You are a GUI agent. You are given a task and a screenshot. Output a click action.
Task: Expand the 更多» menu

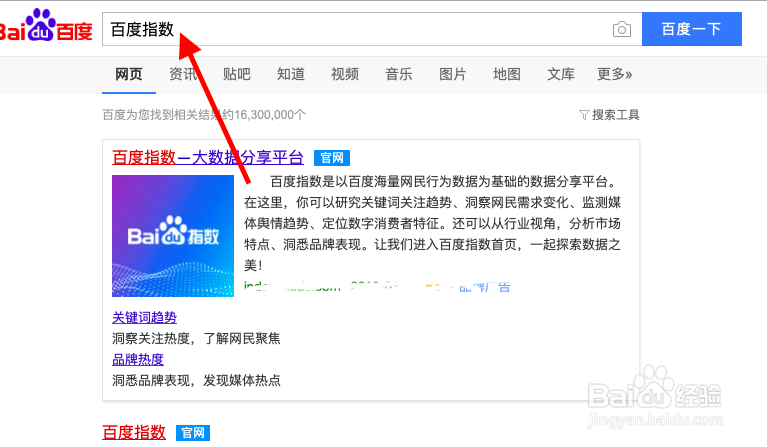614,74
